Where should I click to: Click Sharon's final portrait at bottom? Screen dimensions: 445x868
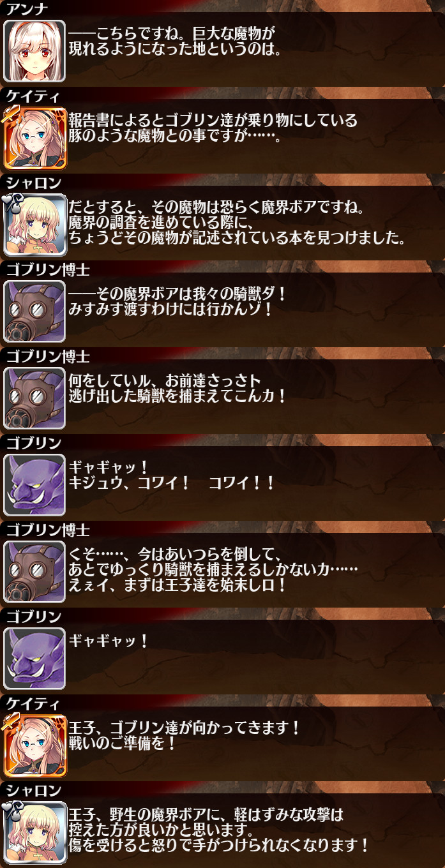pos(34,832)
